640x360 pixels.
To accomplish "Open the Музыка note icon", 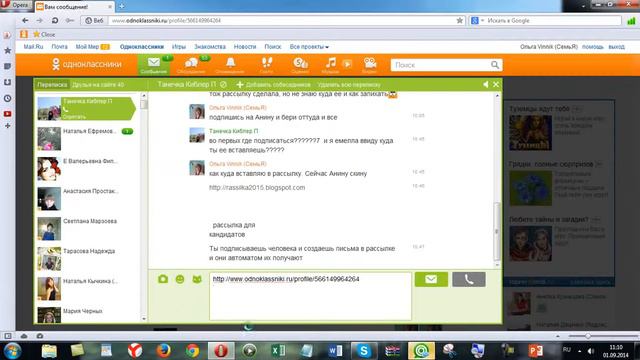I will [331, 65].
